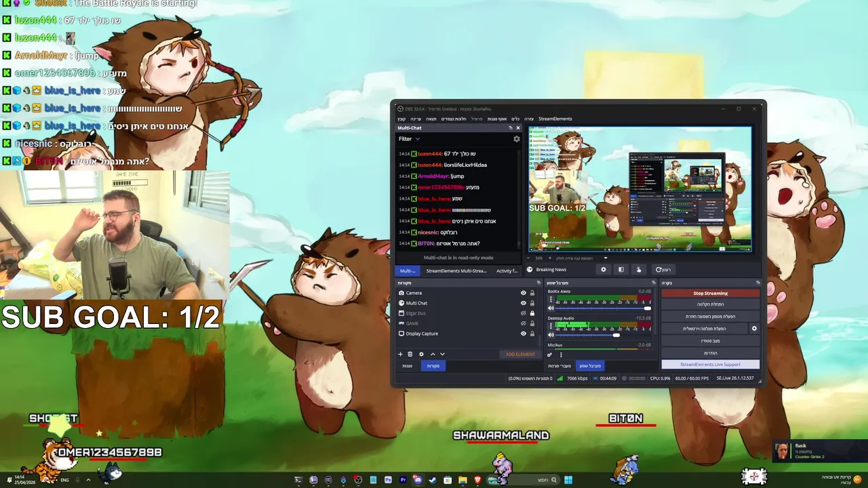868x488 pixels.
Task: Click the OBS preview canvas
Action: tap(640, 189)
